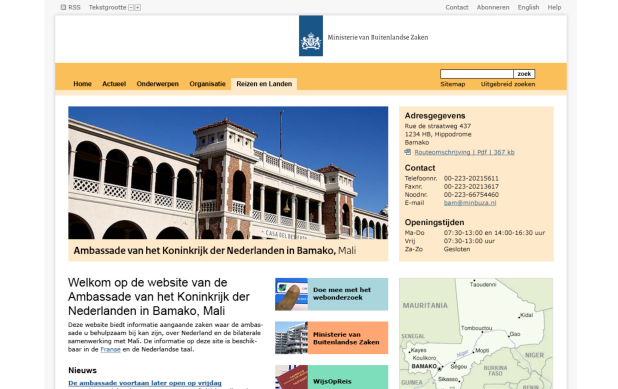Click the embassy building photo
This screenshot has height=389, width=618.
pyautogui.click(x=228, y=173)
